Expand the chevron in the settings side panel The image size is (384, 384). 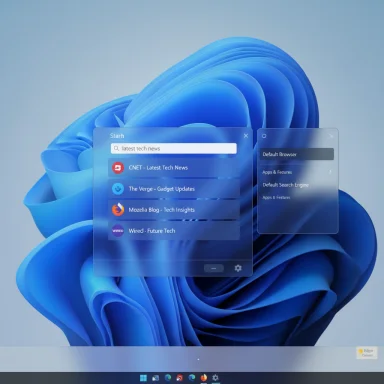click(x=330, y=172)
